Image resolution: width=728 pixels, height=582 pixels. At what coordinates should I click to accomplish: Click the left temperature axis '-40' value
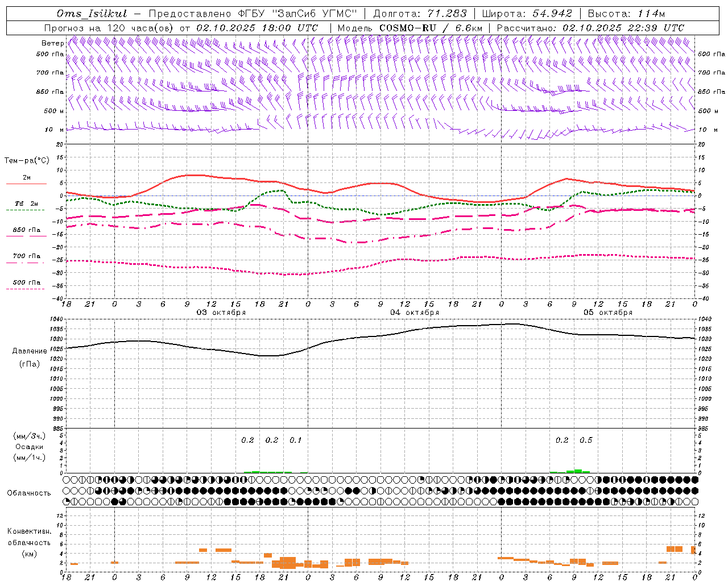click(x=58, y=298)
